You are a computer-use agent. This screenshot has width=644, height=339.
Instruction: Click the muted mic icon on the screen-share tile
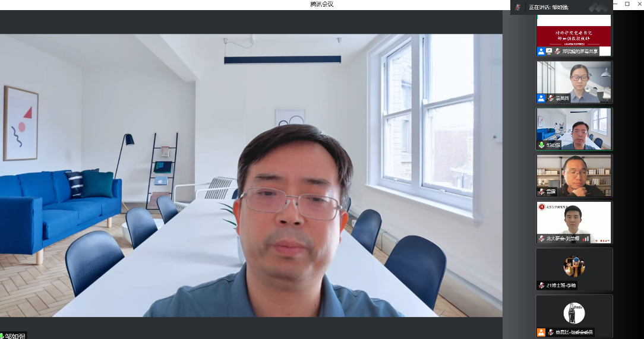point(557,51)
